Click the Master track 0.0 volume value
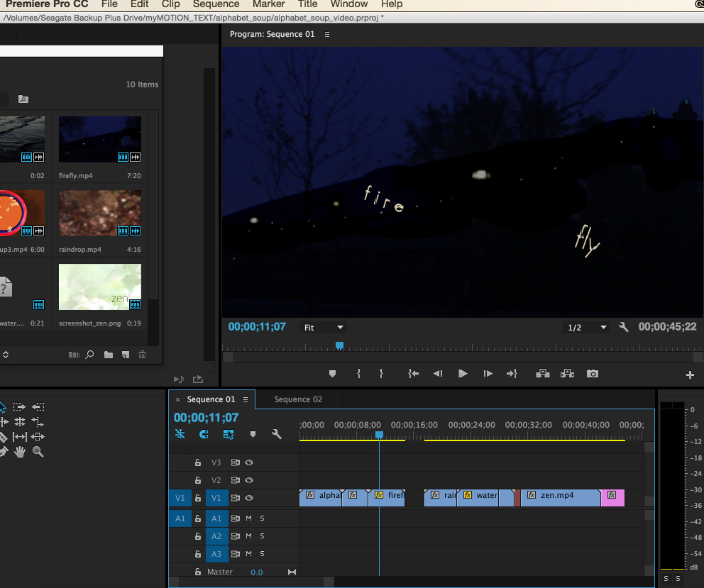 click(x=257, y=572)
